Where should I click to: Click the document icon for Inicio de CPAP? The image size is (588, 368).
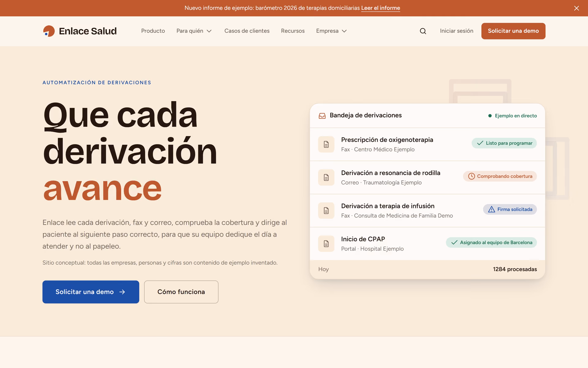326,244
